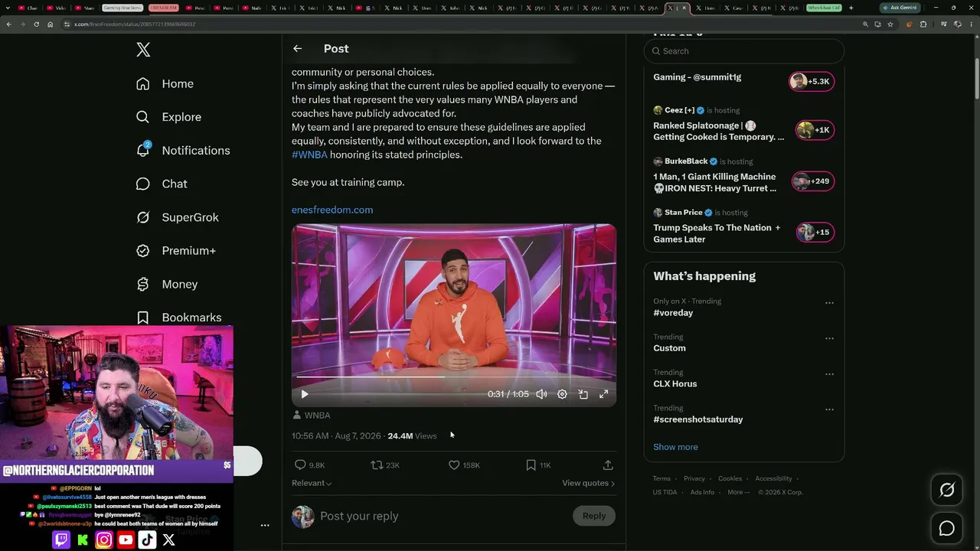The height and width of the screenshot is (551, 980).
Task: Go back using the Post header arrow
Action: (x=297, y=48)
